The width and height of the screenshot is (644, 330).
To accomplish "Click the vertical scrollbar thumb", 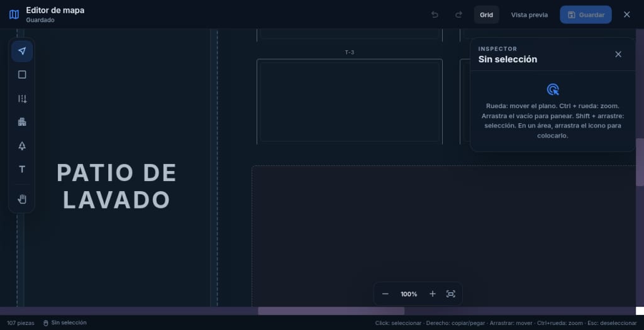I will (640, 162).
